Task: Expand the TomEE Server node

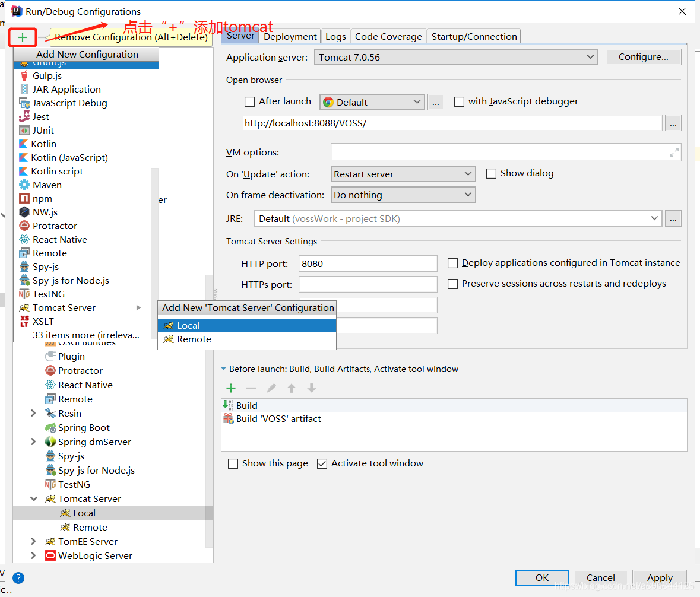Action: pos(33,541)
